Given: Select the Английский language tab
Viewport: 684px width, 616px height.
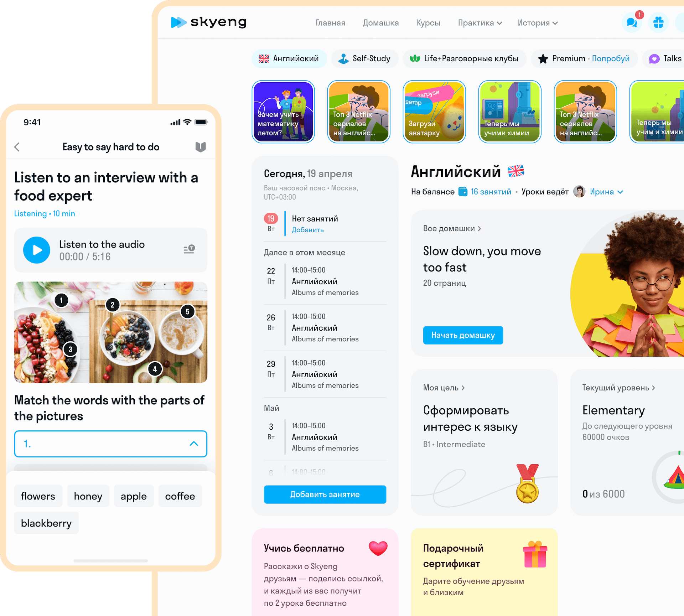Looking at the screenshot, I should pyautogui.click(x=289, y=59).
